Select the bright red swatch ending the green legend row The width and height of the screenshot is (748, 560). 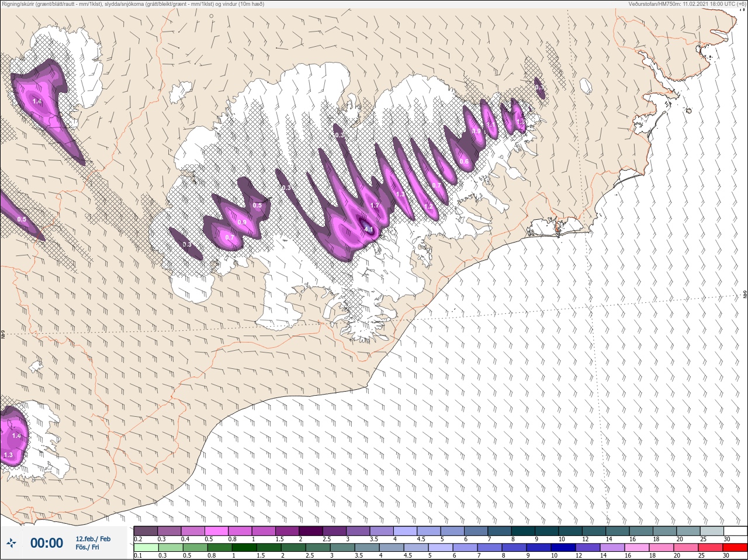[x=735, y=547]
